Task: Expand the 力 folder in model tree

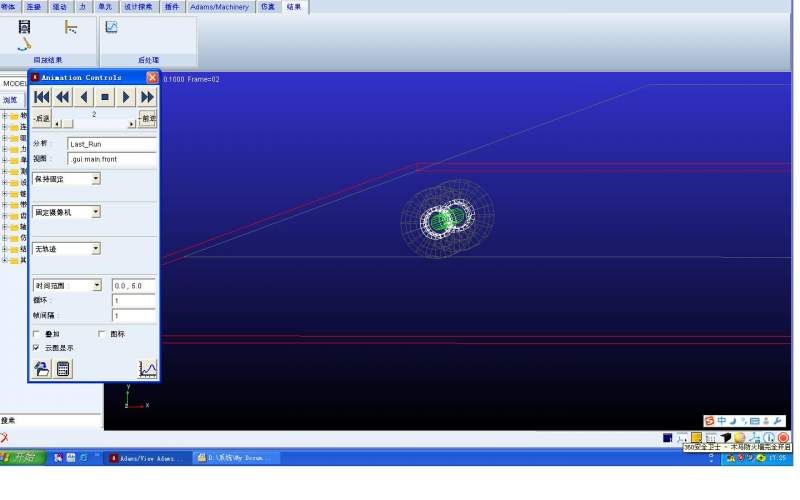Action: point(5,149)
